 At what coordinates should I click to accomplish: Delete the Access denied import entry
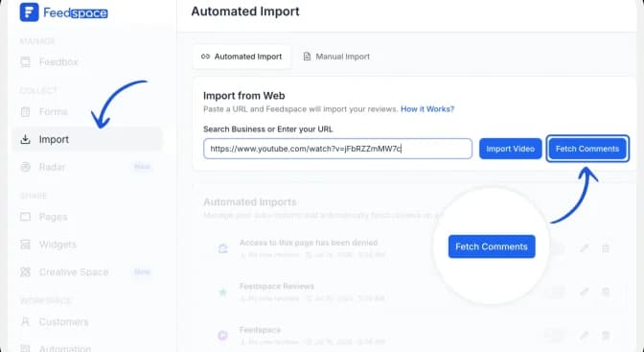[x=606, y=248]
